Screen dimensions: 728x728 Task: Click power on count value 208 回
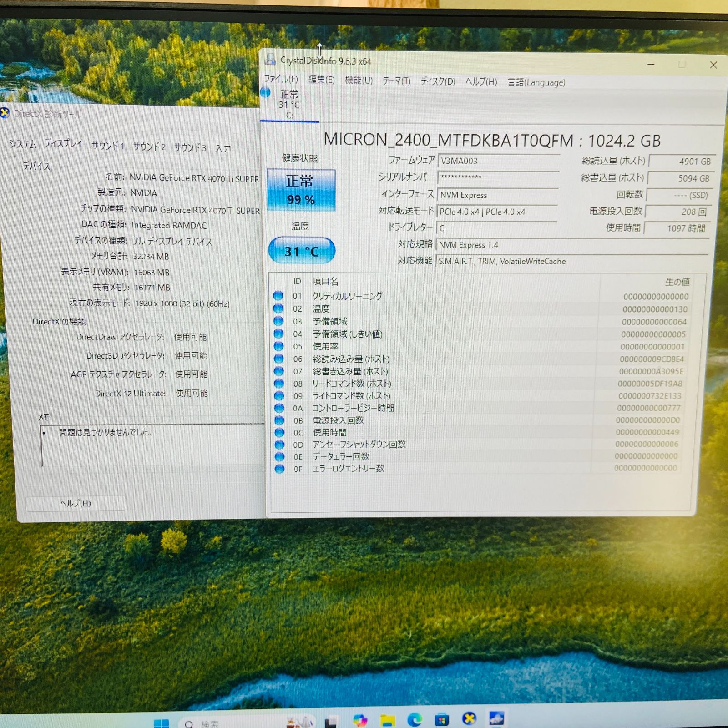[x=677, y=212]
